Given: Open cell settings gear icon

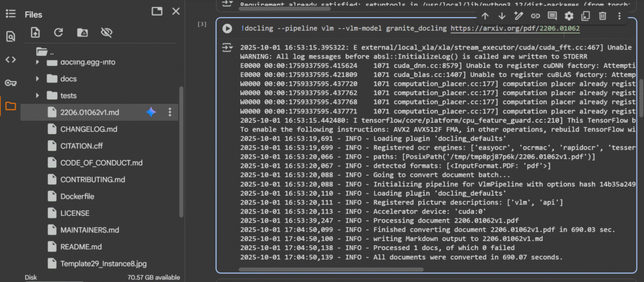Looking at the screenshot, I should [x=569, y=16].
